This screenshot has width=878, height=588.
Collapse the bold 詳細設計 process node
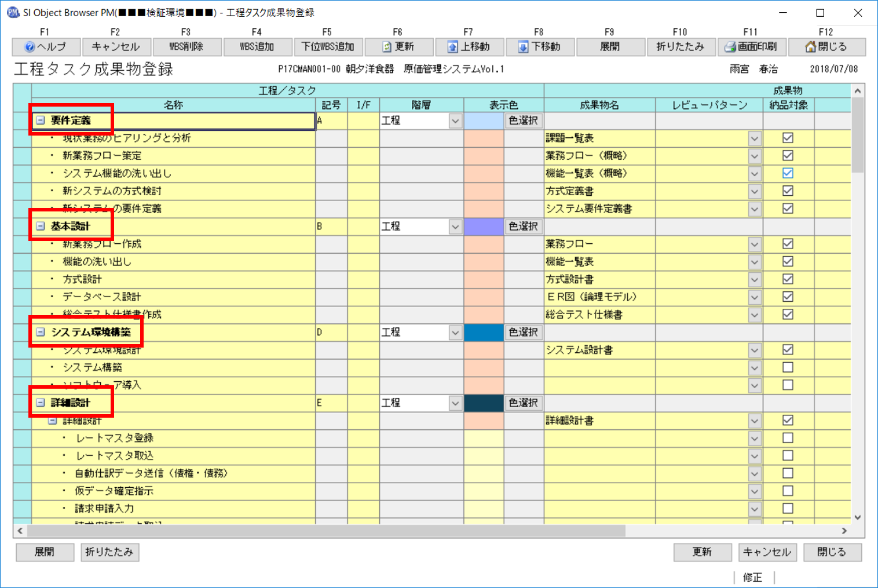41,403
